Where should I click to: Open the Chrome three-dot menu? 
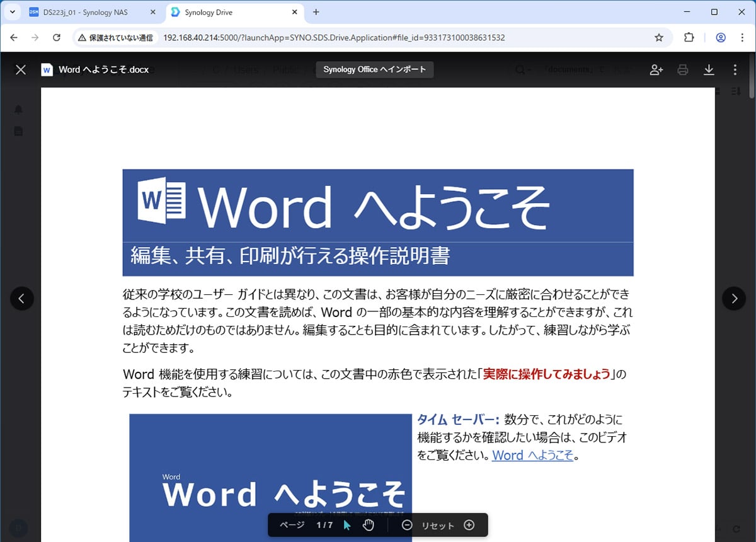coord(742,38)
